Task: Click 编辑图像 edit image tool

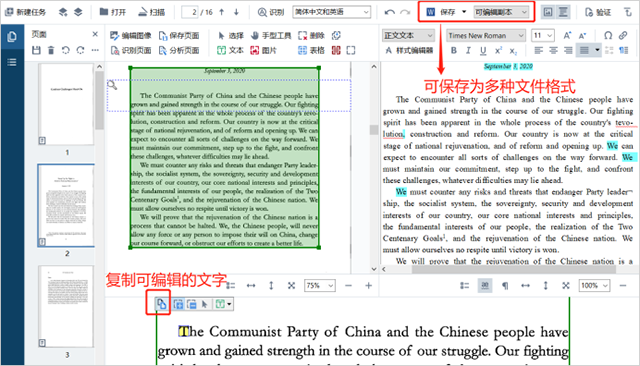Action: 131,35
